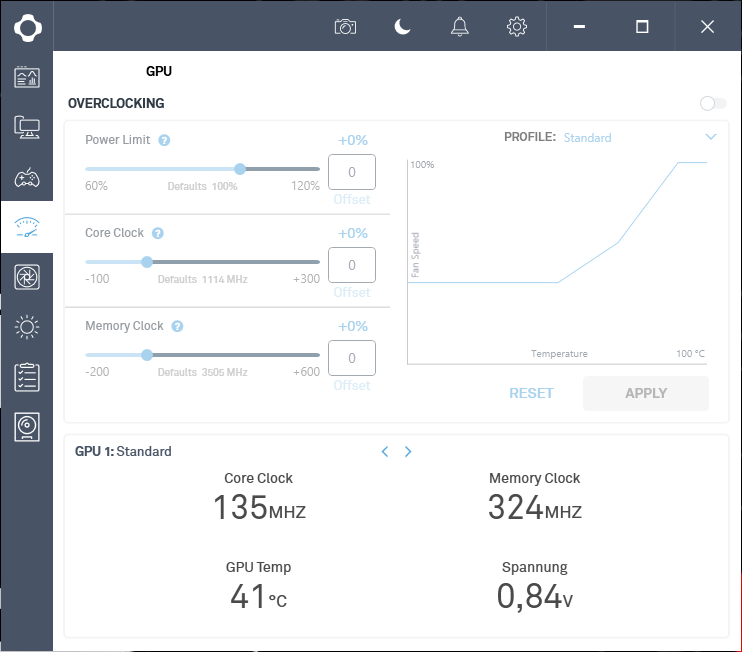Click the Core Clock offset input field

pos(352,265)
